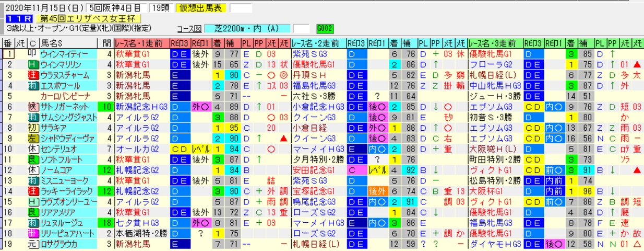Click the magenta 掛 badge beside リリーピュアハート

[32, 232]
